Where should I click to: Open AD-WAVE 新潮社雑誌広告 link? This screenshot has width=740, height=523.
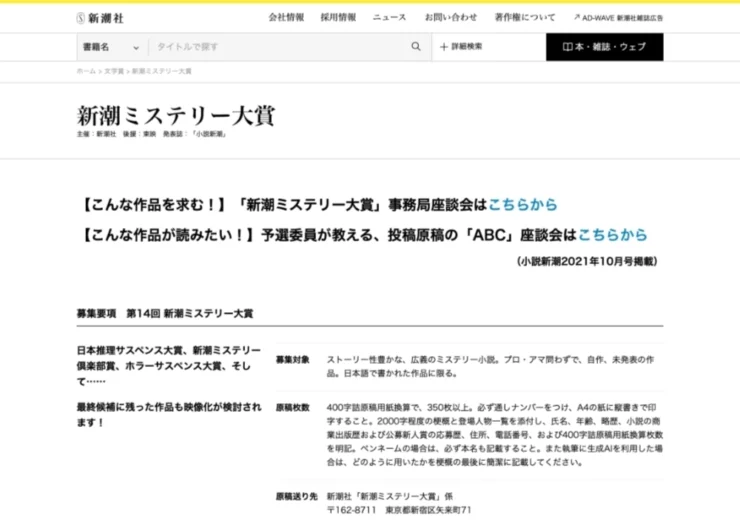619,18
